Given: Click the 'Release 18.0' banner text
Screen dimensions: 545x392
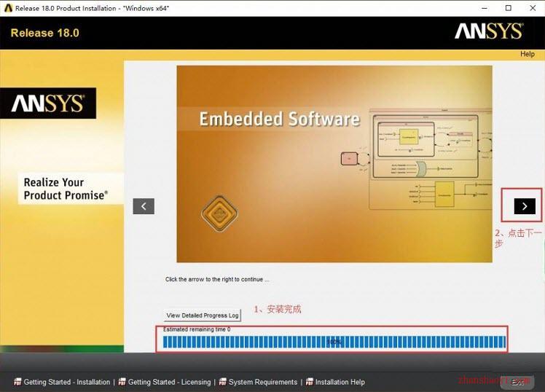Looking at the screenshot, I should click(x=45, y=33).
